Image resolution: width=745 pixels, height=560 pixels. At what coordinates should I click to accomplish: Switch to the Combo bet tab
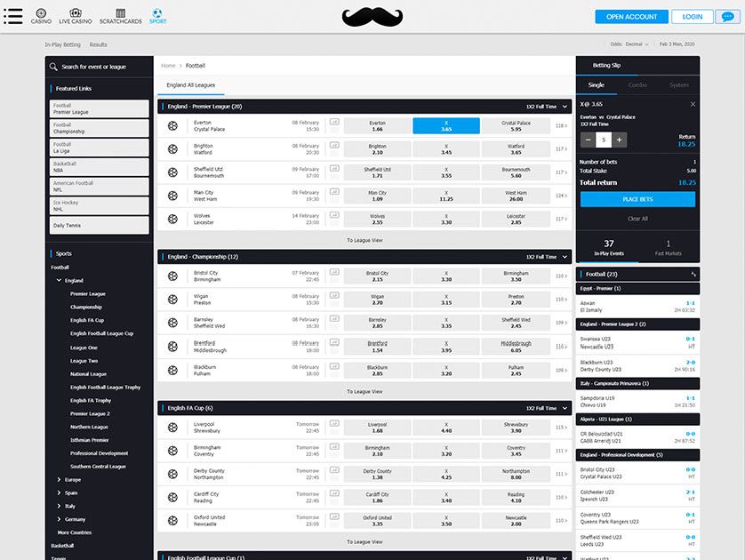point(637,85)
